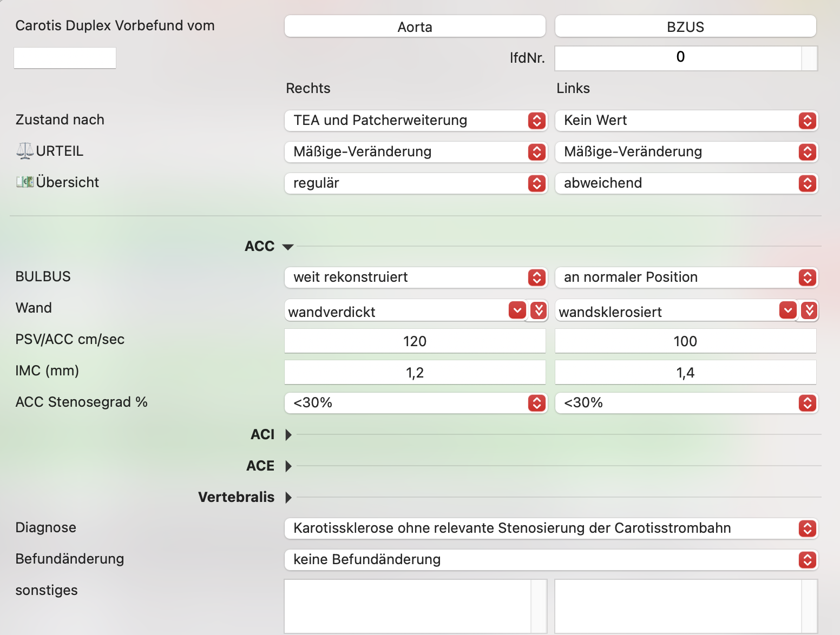Screen dimensions: 840x635
Task: Click the BZUS button
Action: click(x=686, y=27)
